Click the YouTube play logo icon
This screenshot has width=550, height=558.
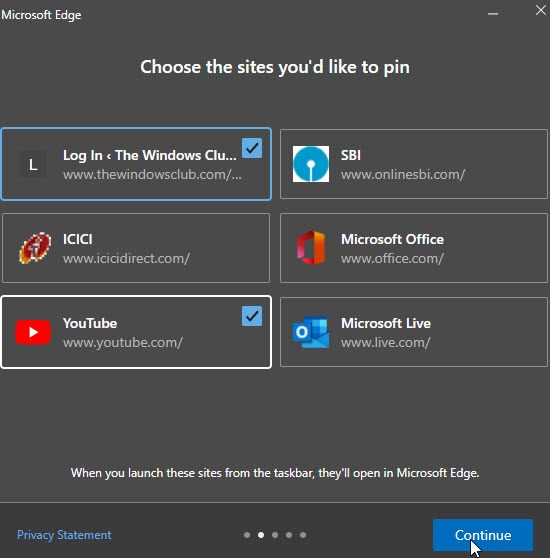click(x=33, y=332)
